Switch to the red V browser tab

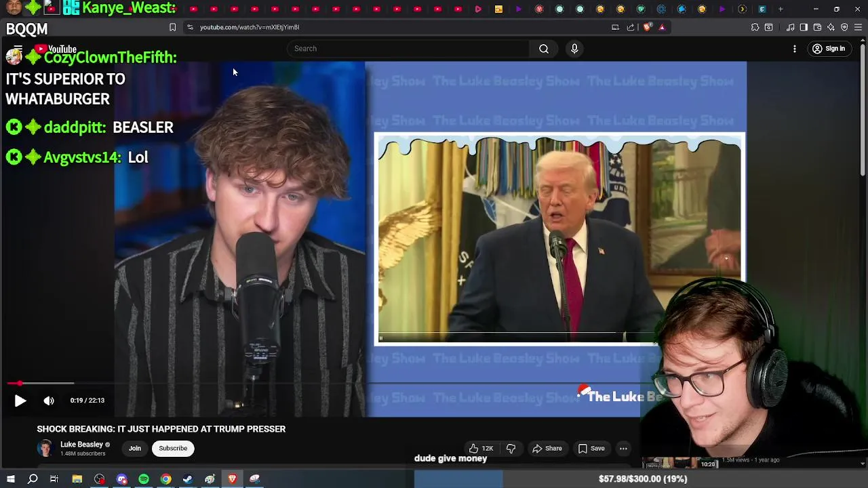click(x=539, y=9)
